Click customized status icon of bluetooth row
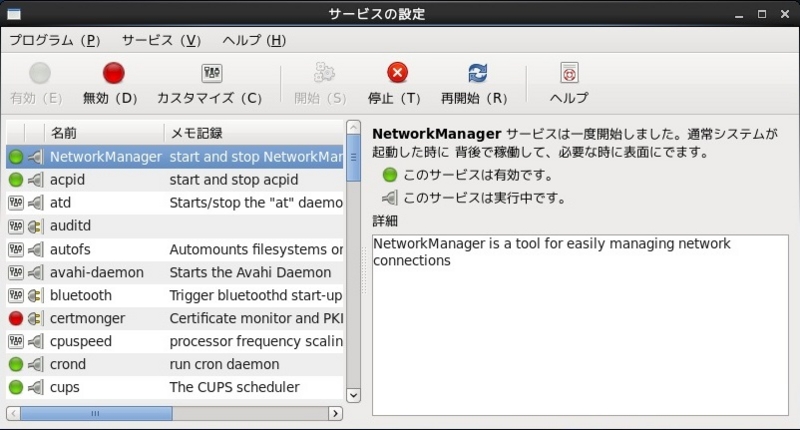Viewport: 800px width, 430px height. pyautogui.click(x=16, y=295)
